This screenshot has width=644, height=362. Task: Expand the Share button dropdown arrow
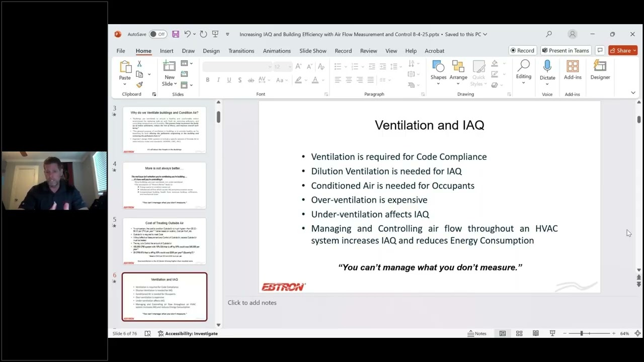[634, 50]
